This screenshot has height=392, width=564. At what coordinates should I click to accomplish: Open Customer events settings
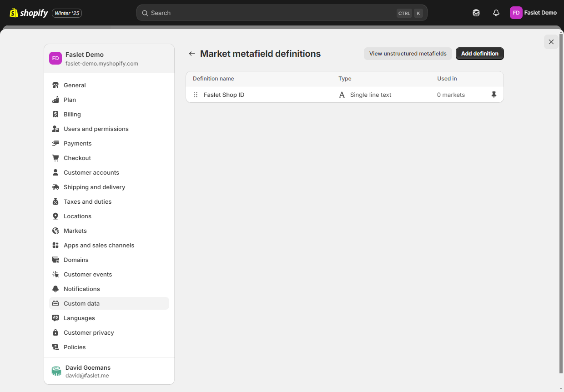point(109,274)
